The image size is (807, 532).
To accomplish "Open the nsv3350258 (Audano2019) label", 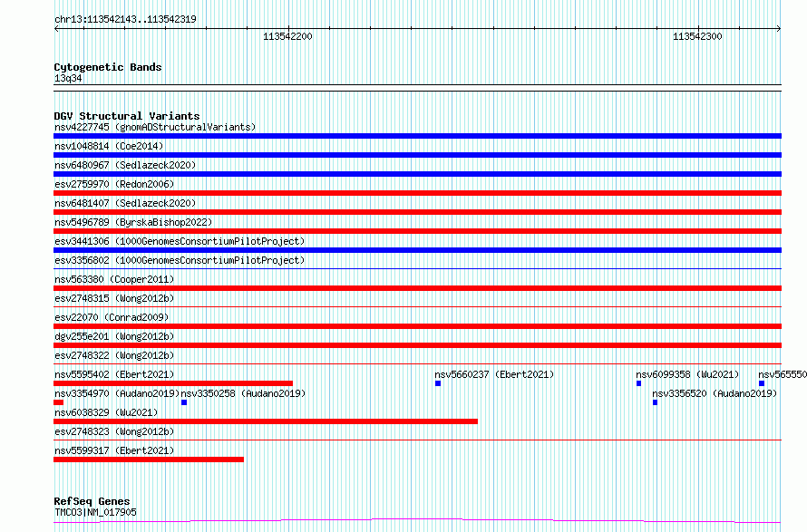I will click(243, 393).
